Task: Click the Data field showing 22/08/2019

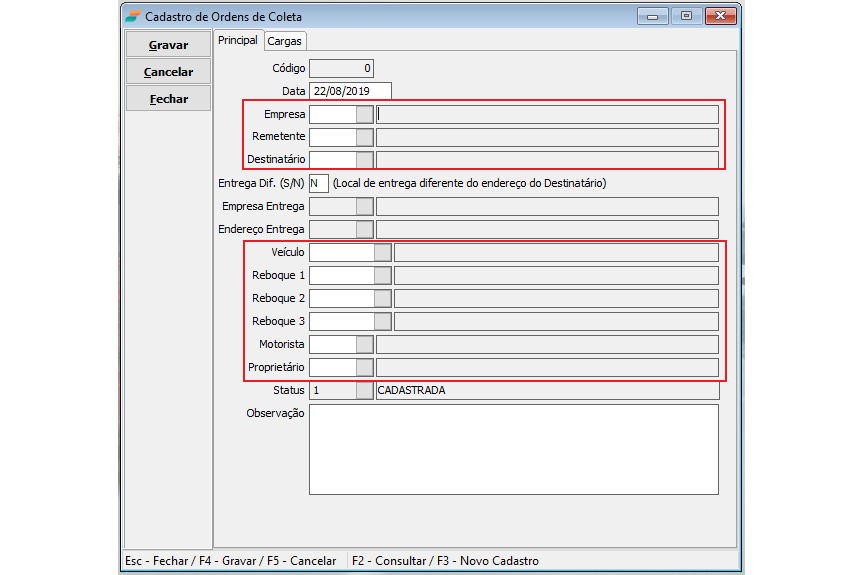Action: (x=350, y=91)
